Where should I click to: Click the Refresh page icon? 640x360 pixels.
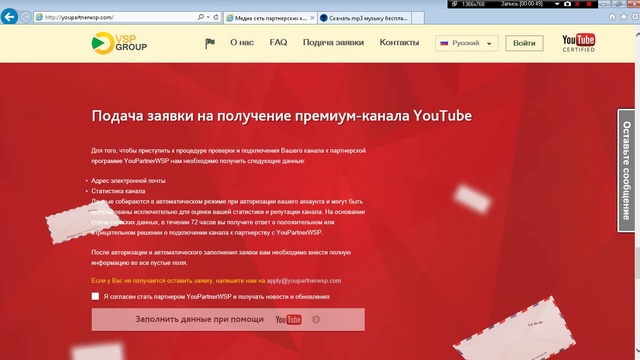point(216,17)
